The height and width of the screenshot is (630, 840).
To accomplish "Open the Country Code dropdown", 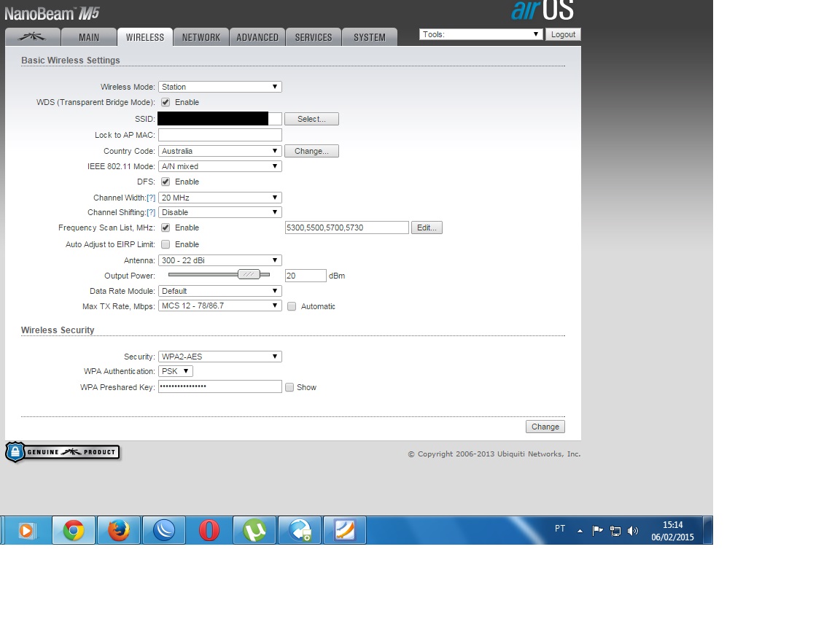I will click(x=219, y=151).
